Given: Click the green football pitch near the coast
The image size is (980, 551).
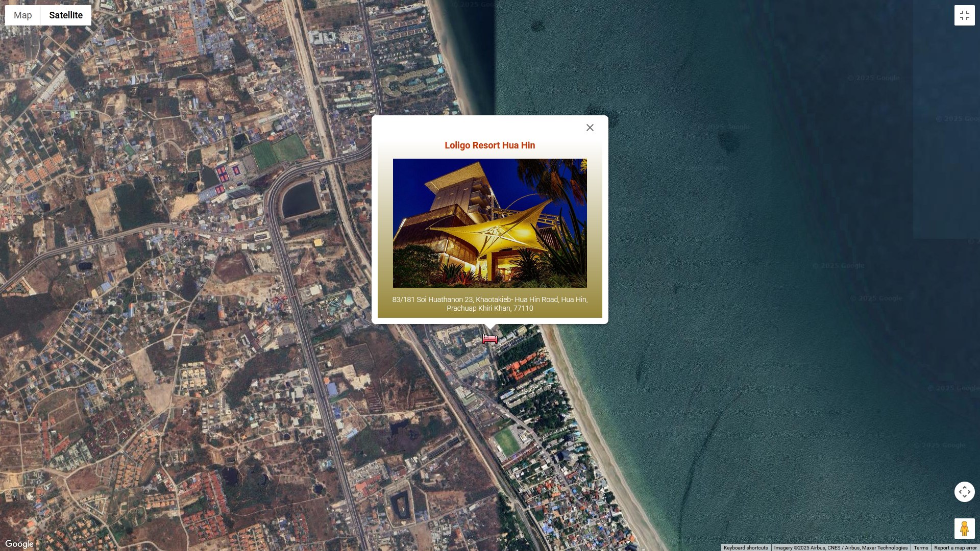Looking at the screenshot, I should coord(507,442).
